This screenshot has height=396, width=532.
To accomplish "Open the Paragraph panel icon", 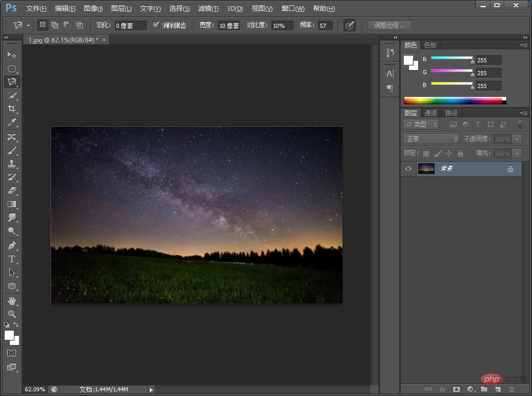I will 390,88.
